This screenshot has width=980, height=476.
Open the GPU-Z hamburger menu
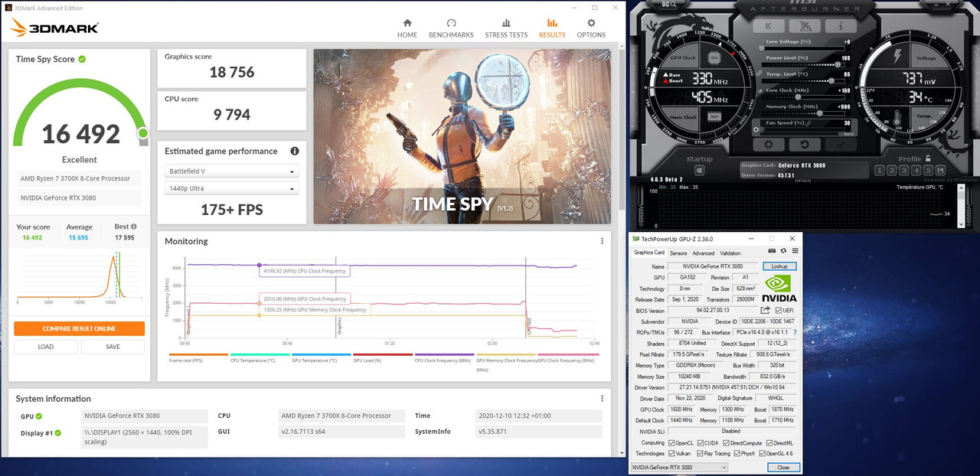pyautogui.click(x=795, y=251)
